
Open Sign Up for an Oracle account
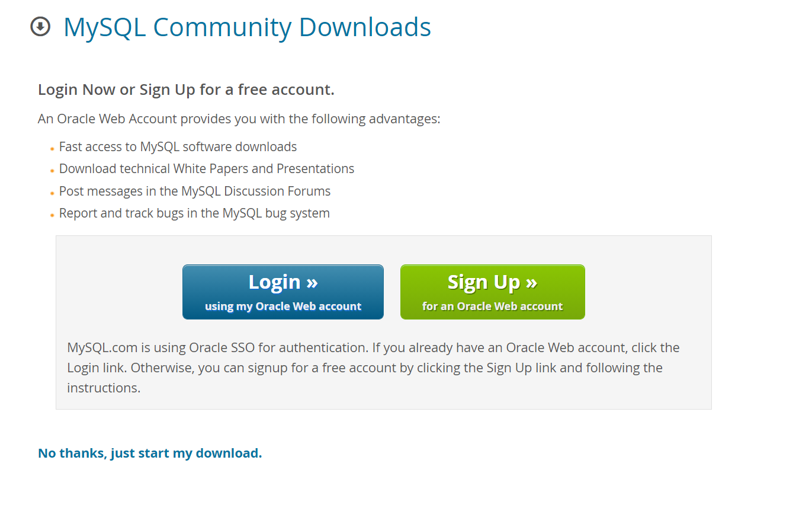pos(493,292)
